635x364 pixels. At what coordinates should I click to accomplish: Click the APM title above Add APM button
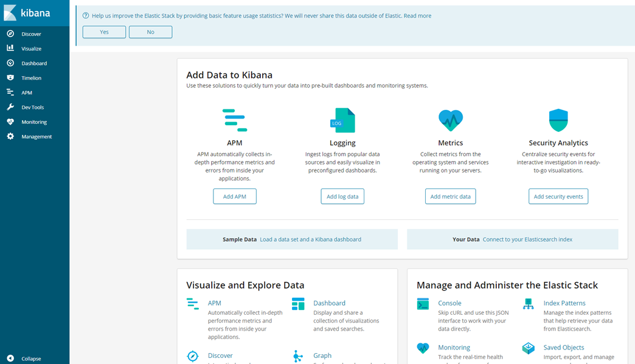pos(235,143)
